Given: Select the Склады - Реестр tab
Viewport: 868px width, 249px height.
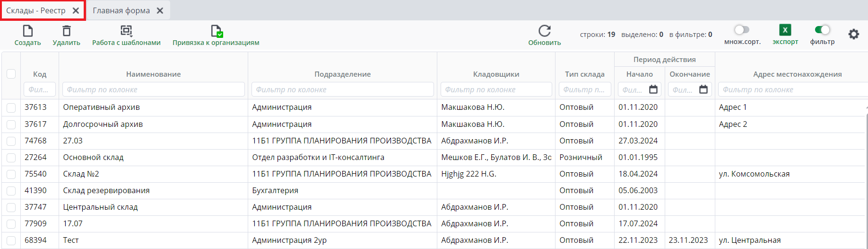Looking at the screenshot, I should click(36, 10).
